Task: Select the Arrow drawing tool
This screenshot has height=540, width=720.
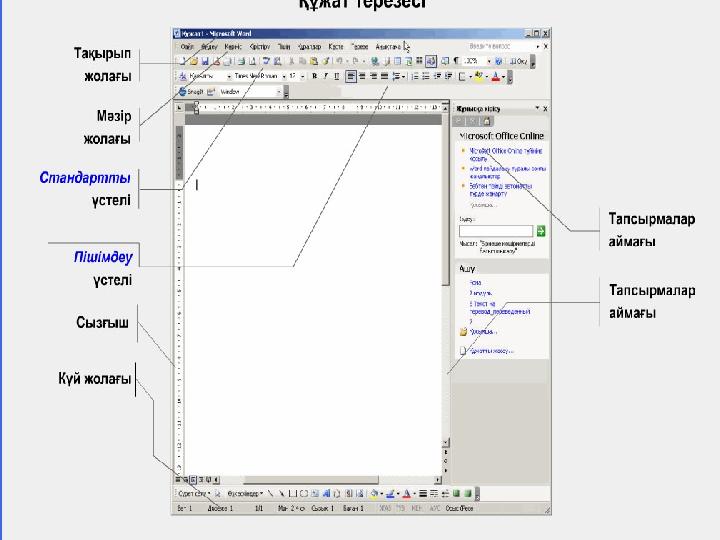Action: pyautogui.click(x=281, y=494)
